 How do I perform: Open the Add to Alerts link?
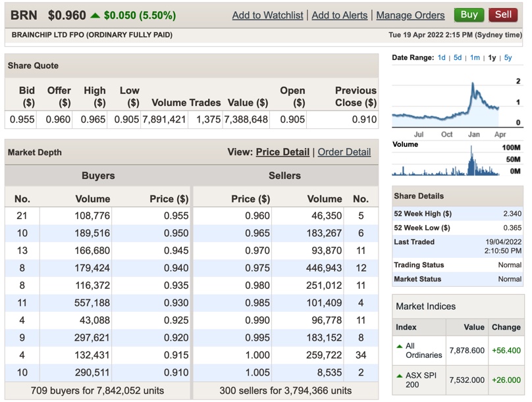[340, 15]
